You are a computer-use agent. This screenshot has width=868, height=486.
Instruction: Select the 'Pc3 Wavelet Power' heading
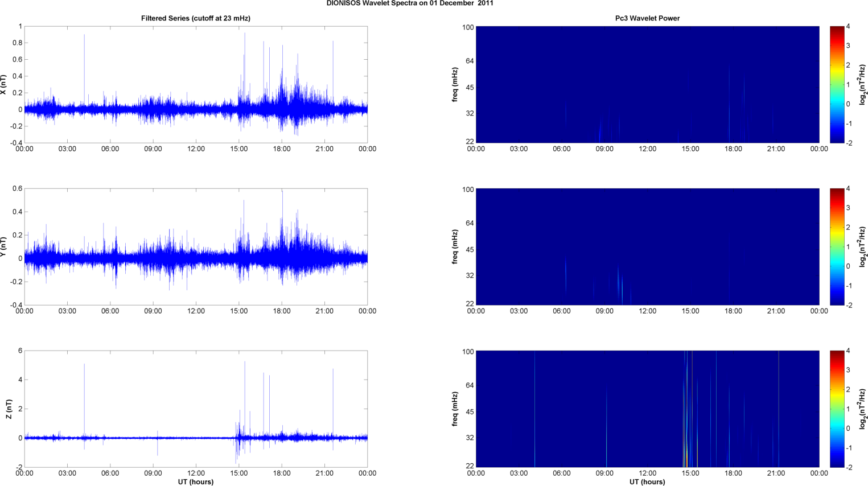point(647,18)
